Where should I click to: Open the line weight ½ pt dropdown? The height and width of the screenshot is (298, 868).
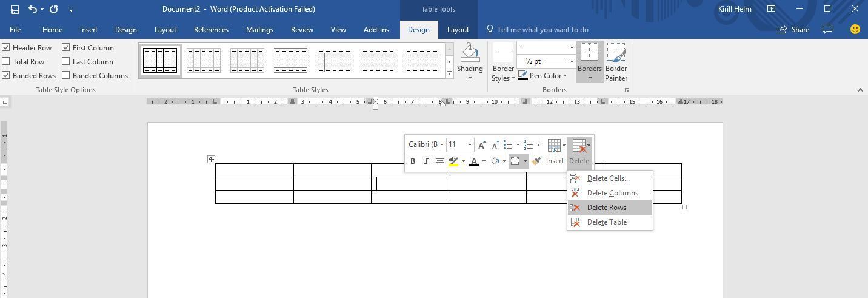[x=571, y=61]
